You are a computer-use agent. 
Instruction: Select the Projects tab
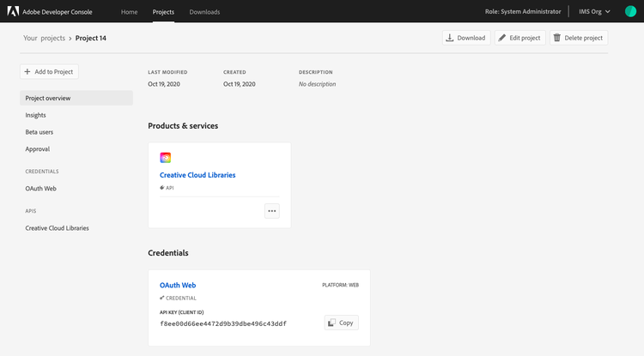pyautogui.click(x=163, y=12)
